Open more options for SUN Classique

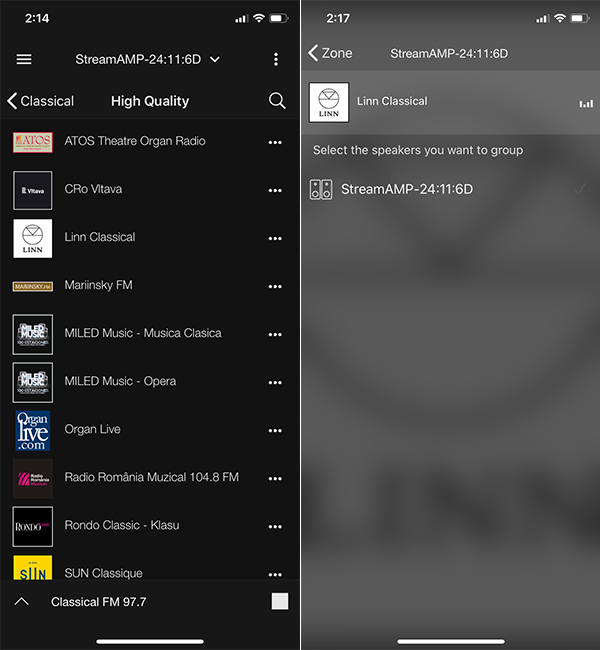click(x=275, y=575)
